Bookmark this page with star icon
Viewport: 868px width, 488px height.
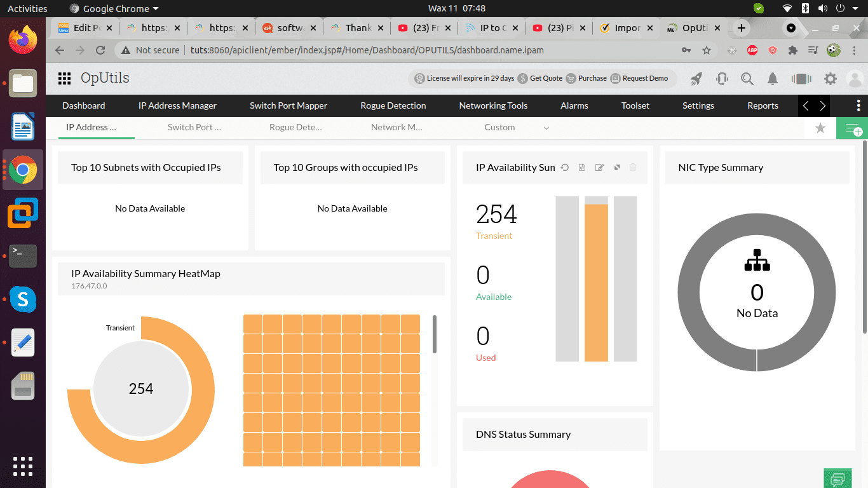click(x=706, y=50)
